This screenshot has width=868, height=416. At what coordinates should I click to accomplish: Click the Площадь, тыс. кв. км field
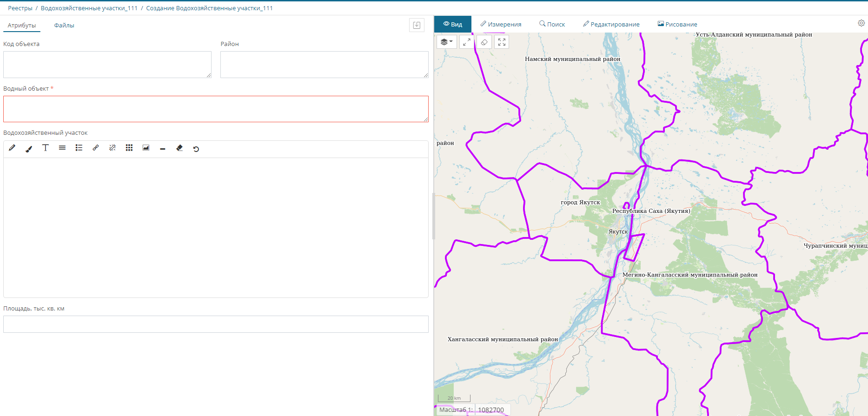click(216, 324)
